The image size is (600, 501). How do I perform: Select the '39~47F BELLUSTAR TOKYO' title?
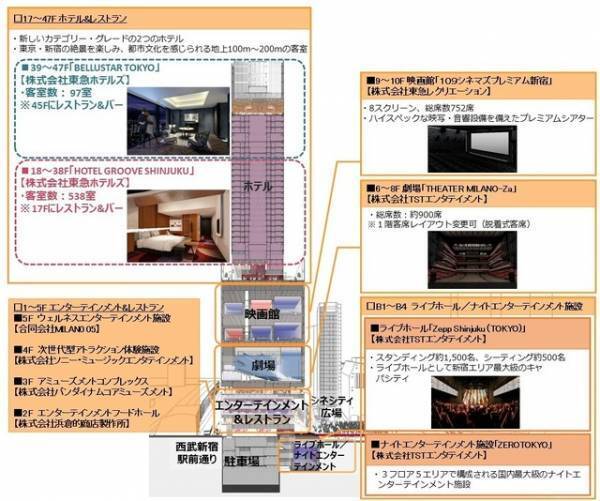(x=91, y=68)
